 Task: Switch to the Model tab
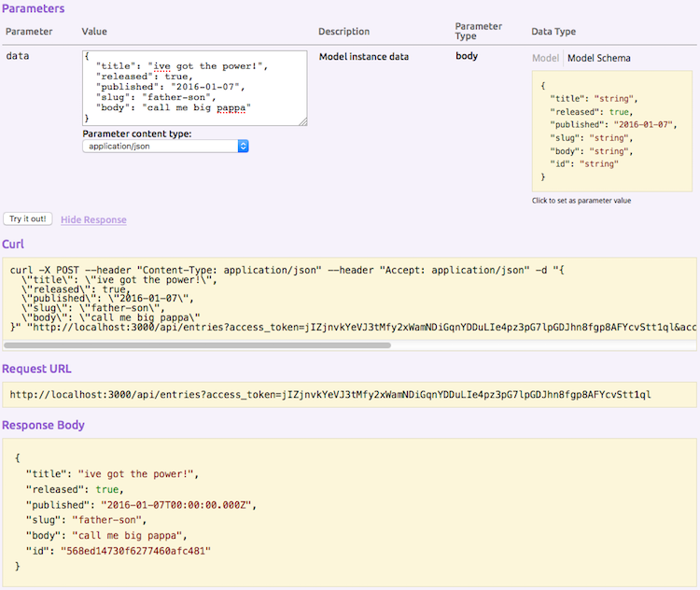546,58
